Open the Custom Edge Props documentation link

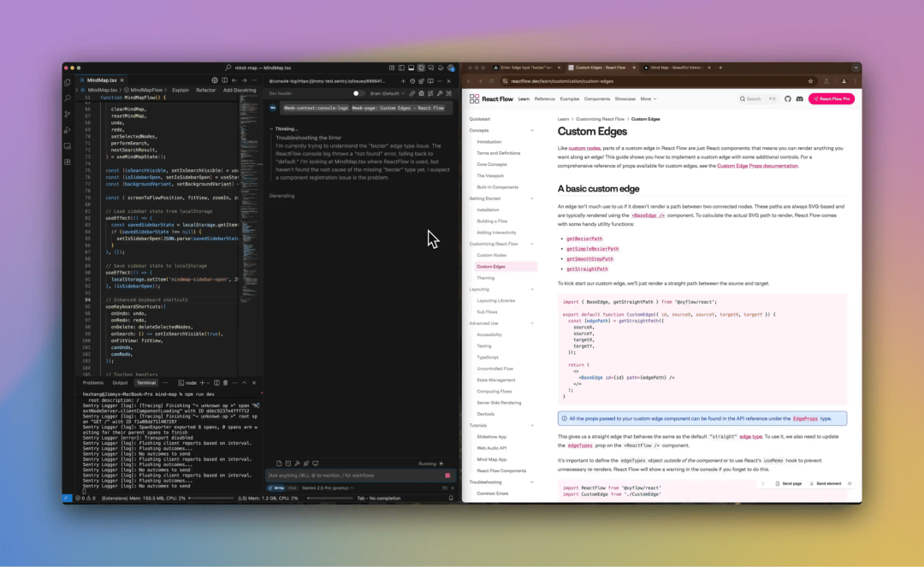pyautogui.click(x=757, y=166)
